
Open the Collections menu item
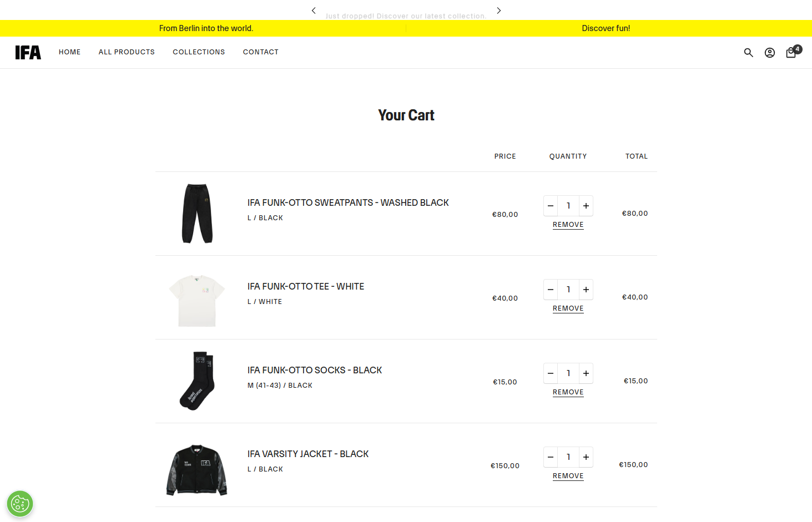[x=199, y=52]
